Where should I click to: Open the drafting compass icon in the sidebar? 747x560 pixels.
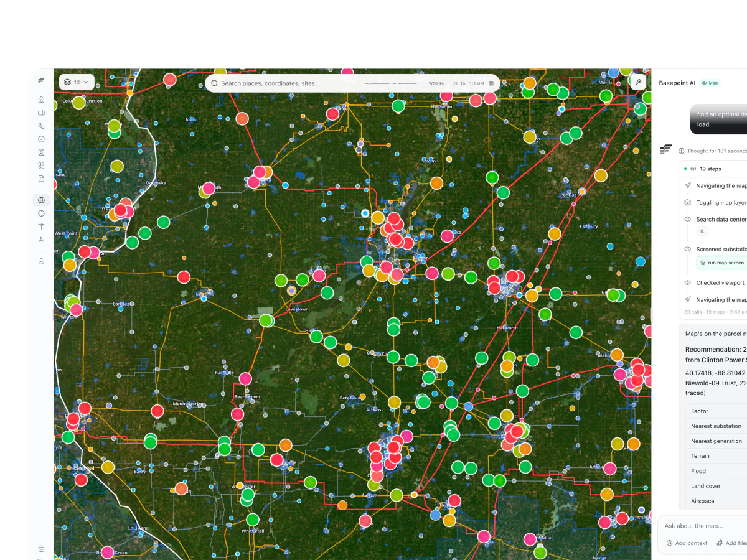[41, 240]
